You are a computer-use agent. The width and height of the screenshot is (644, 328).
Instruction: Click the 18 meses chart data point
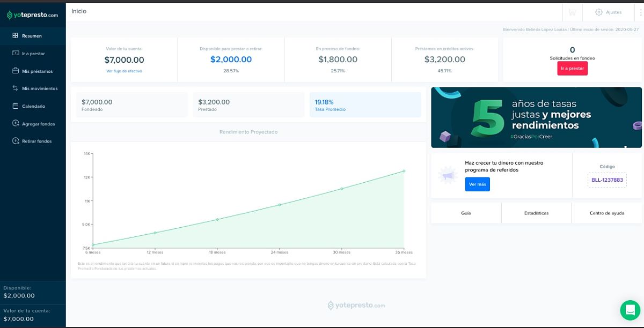tap(217, 219)
